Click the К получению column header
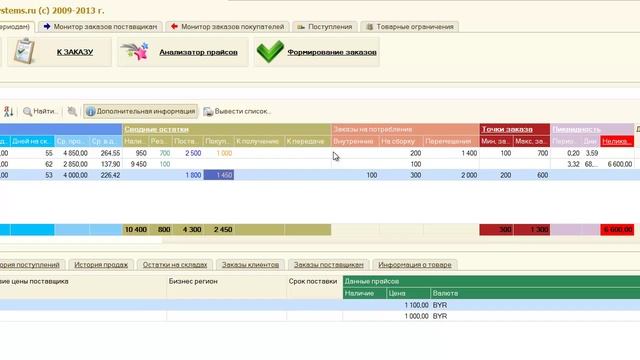The width and height of the screenshot is (640, 360). [260, 141]
